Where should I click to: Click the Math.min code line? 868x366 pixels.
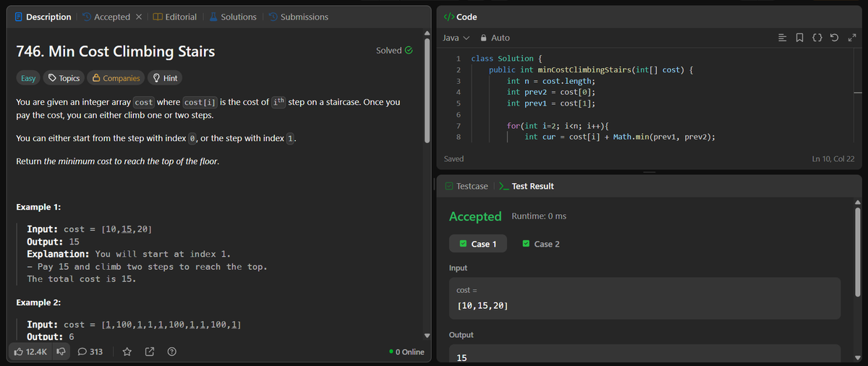[621, 137]
